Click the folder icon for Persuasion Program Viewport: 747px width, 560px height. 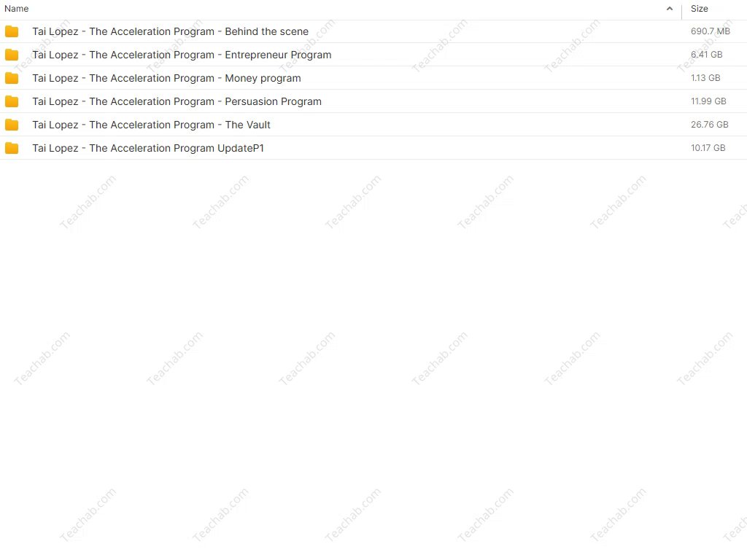point(12,101)
